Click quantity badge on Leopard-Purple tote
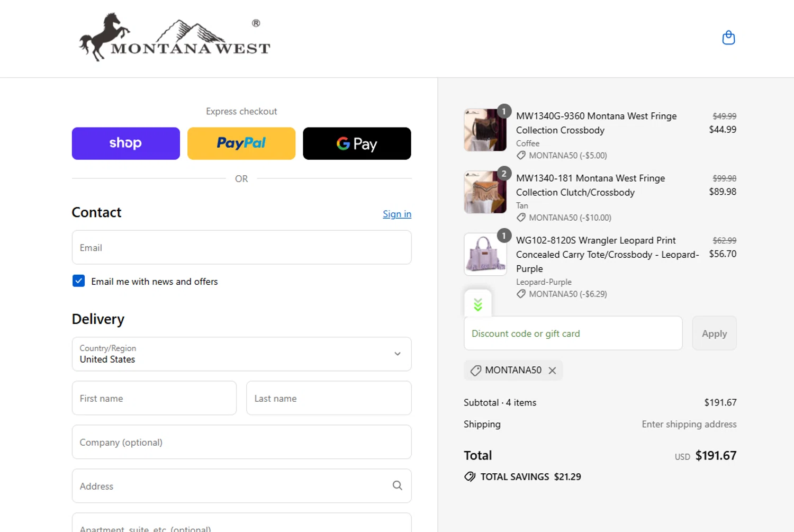Viewport: 794px width, 532px height. pos(504,236)
